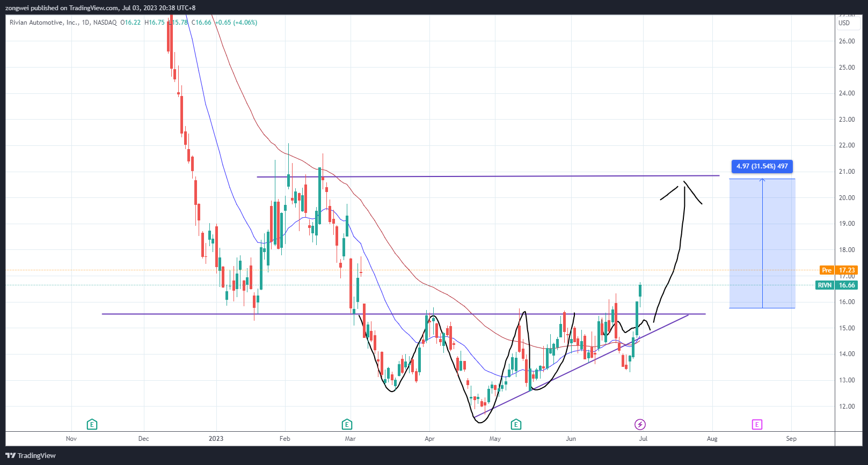
Task: Click the H16.75 high value
Action: point(155,23)
